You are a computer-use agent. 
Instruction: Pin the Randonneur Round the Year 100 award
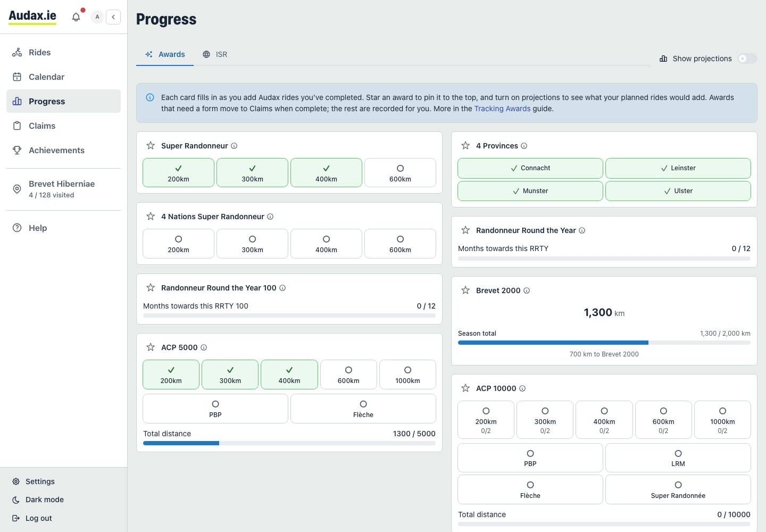click(151, 288)
